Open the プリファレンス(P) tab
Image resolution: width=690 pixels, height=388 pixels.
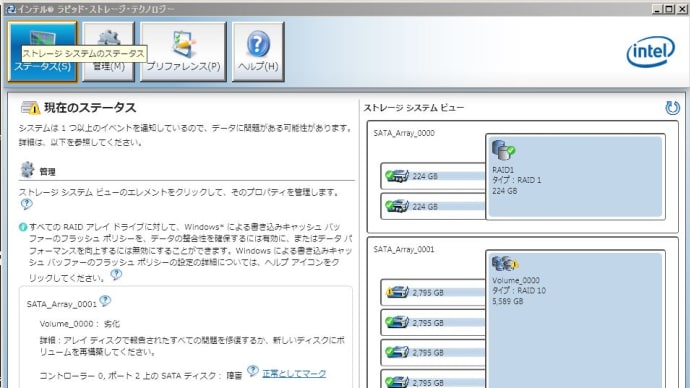click(x=183, y=52)
